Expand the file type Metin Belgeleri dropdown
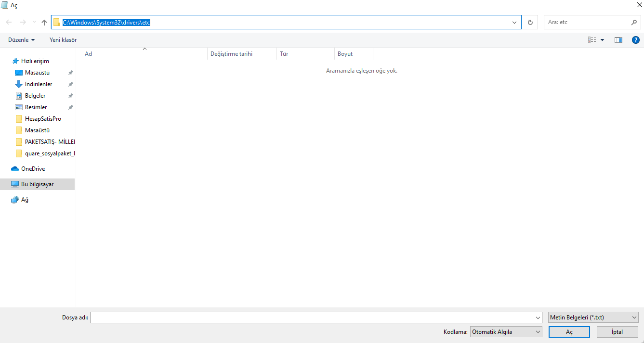Image resolution: width=644 pixels, height=343 pixels. pyautogui.click(x=593, y=318)
